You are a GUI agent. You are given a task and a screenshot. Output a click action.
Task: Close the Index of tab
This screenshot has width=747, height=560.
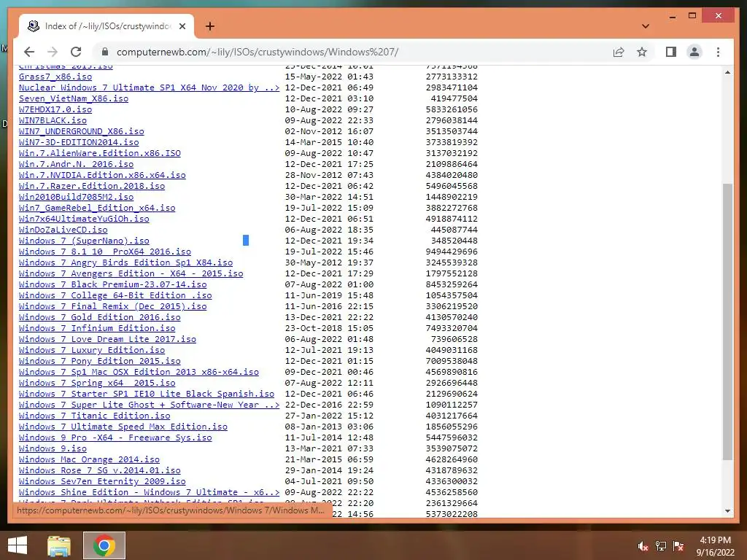182,26
